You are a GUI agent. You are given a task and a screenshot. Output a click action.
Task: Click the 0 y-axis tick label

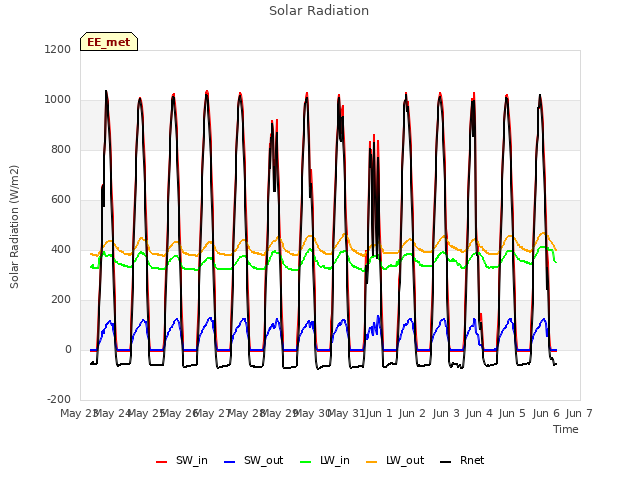68,350
